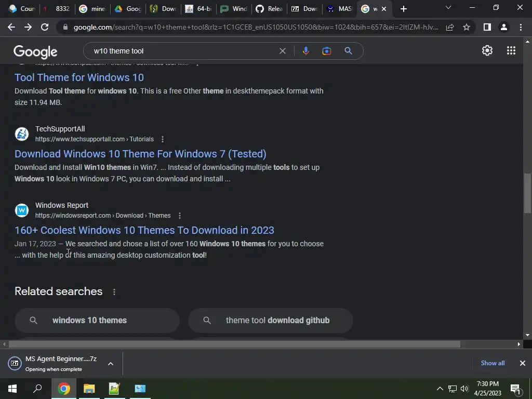The height and width of the screenshot is (399, 532).
Task: Switch to the Google Drive tab
Action: pyautogui.click(x=128, y=9)
